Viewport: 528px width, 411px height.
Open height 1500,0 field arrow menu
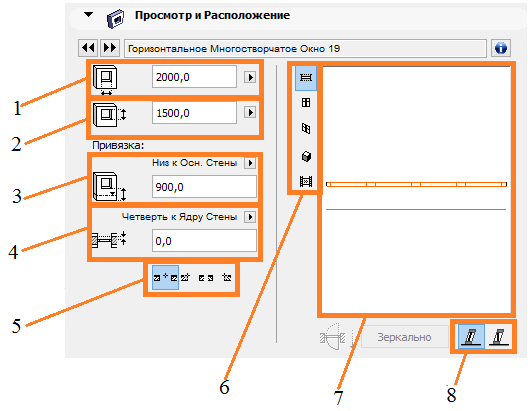tap(250, 112)
